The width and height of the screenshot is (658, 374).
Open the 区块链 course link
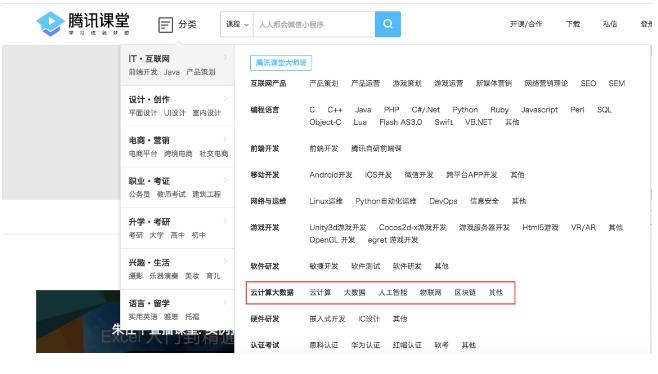pos(465,293)
